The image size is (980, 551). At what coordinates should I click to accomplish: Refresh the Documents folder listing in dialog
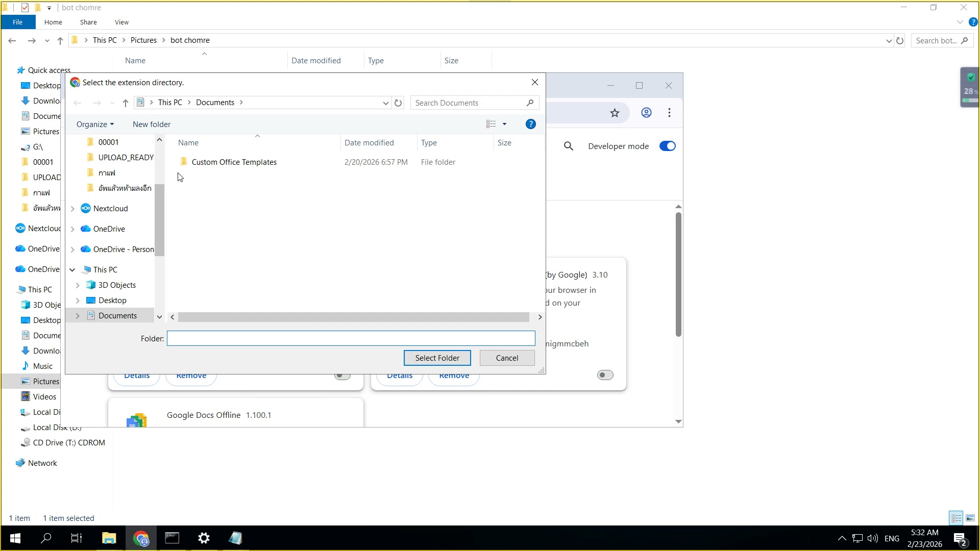(398, 103)
